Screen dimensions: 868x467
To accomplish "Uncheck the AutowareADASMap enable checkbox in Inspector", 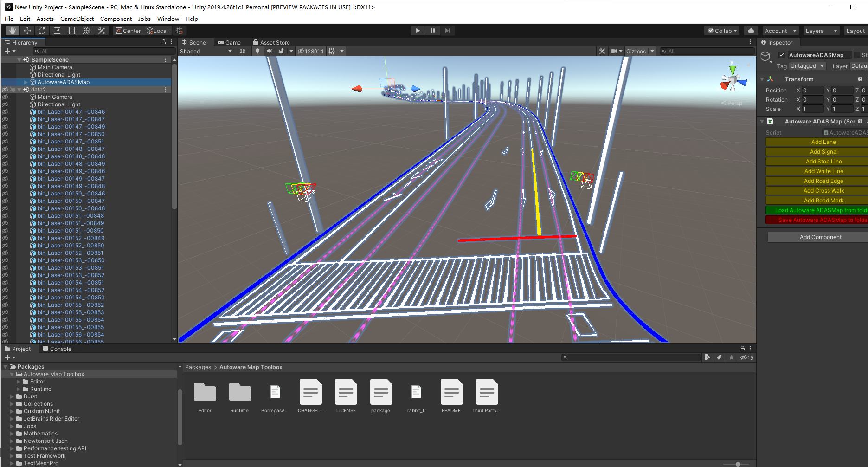I will point(782,54).
